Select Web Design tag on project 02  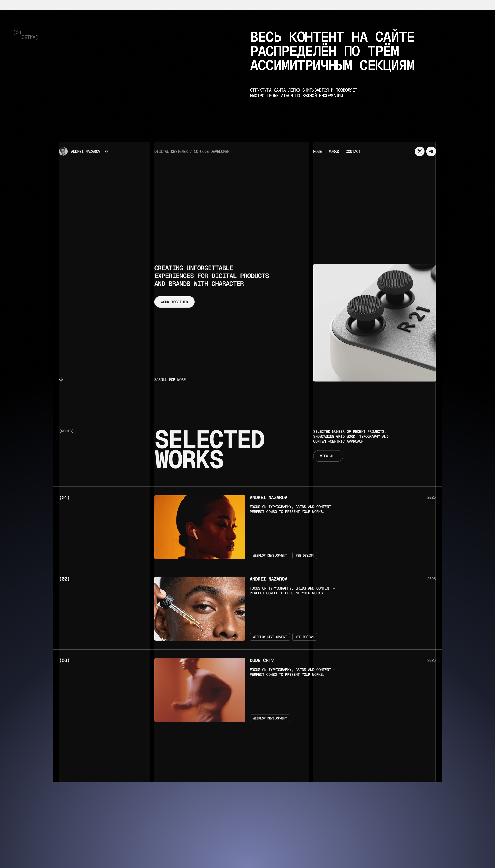(305, 637)
